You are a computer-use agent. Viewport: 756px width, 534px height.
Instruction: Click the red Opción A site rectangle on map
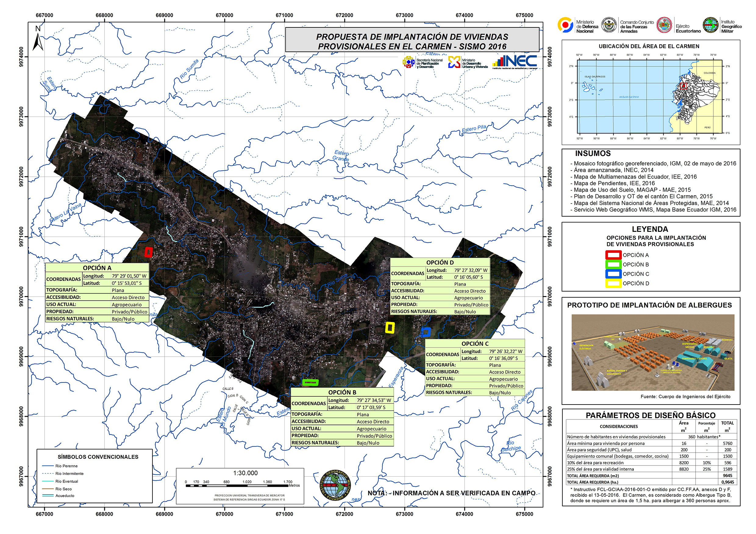click(x=148, y=252)
